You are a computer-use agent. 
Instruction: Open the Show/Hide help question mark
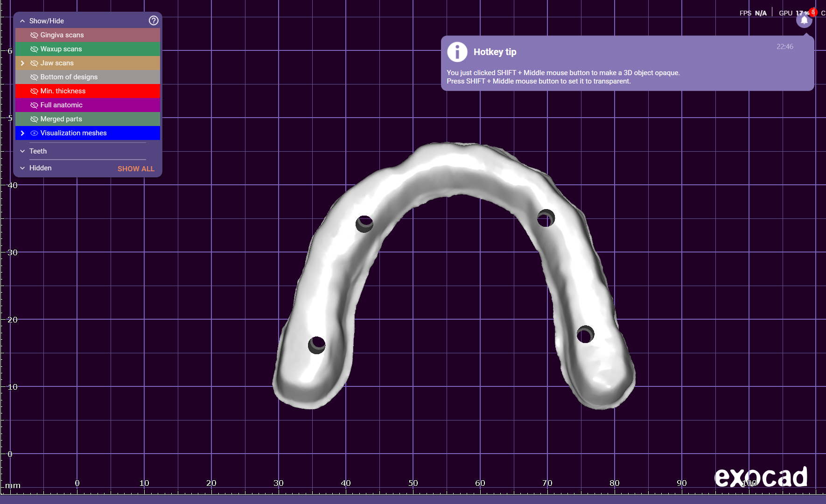[x=154, y=21]
